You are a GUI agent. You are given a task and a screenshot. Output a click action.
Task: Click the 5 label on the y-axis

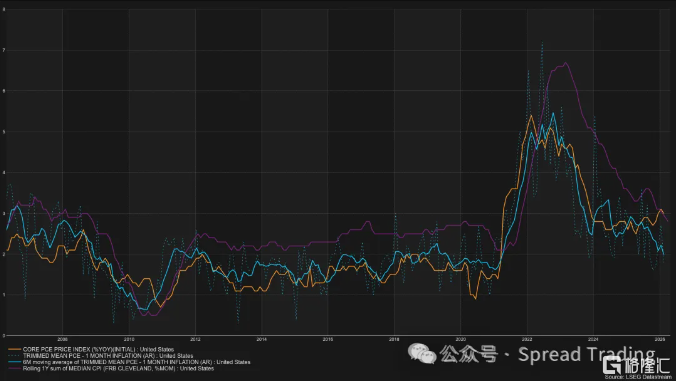[4, 132]
